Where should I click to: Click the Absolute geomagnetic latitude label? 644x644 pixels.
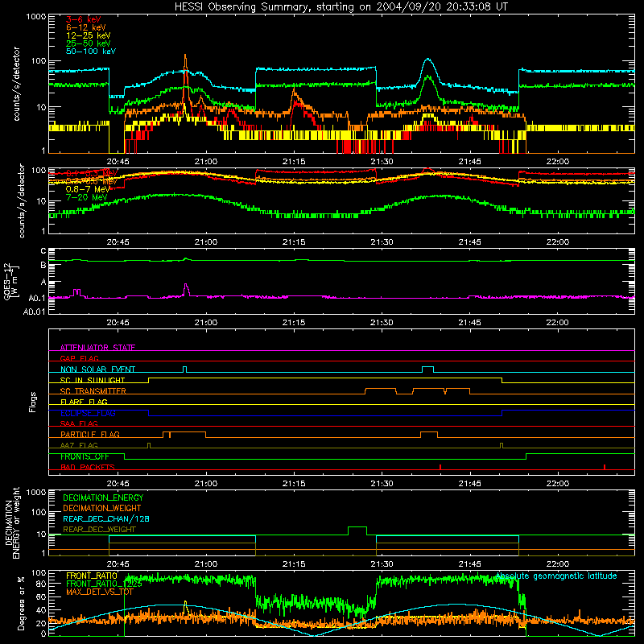pyautogui.click(x=556, y=576)
